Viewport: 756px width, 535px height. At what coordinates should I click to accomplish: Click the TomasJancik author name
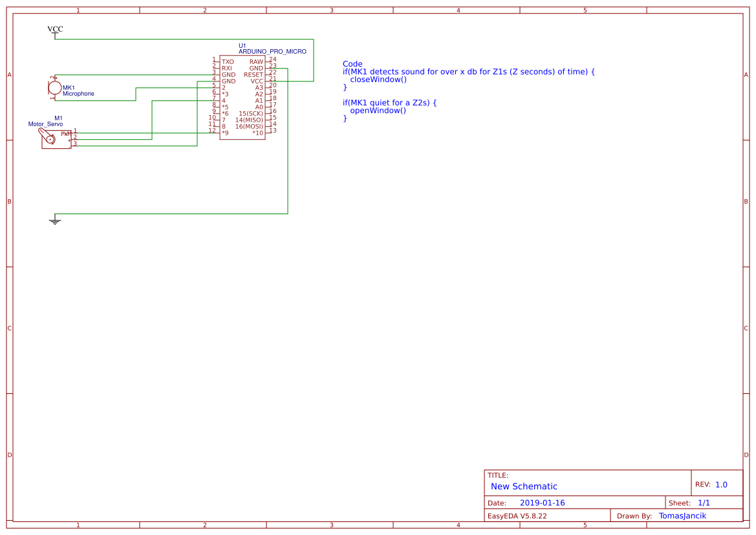point(682,516)
